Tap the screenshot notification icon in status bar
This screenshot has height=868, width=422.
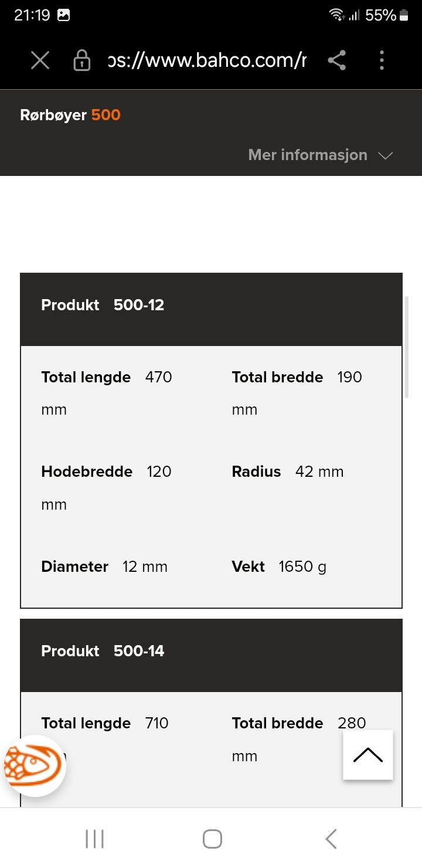click(64, 16)
